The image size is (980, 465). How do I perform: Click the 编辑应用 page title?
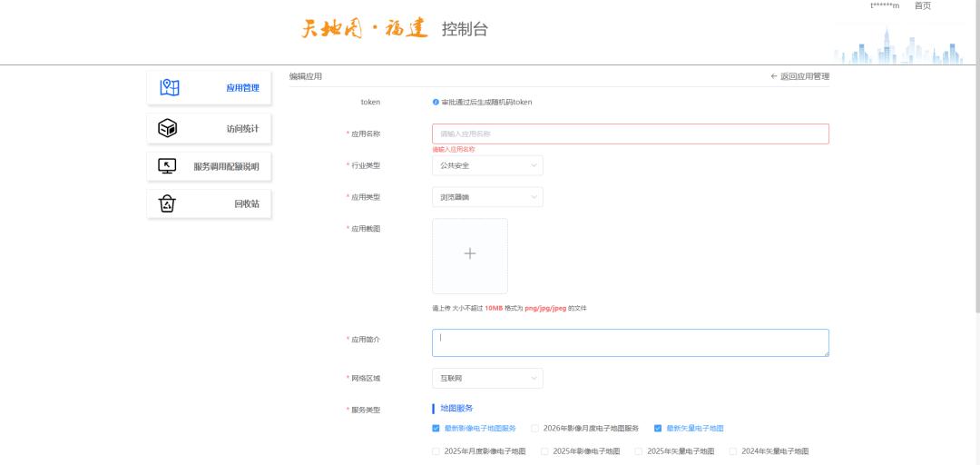tap(305, 76)
